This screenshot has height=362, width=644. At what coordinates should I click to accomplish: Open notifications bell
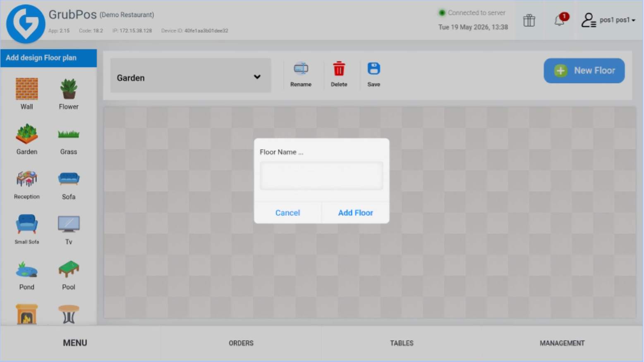pyautogui.click(x=560, y=20)
